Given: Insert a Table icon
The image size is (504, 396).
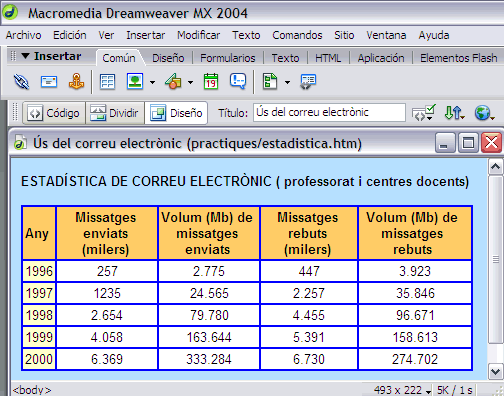Looking at the screenshot, I should click(107, 82).
